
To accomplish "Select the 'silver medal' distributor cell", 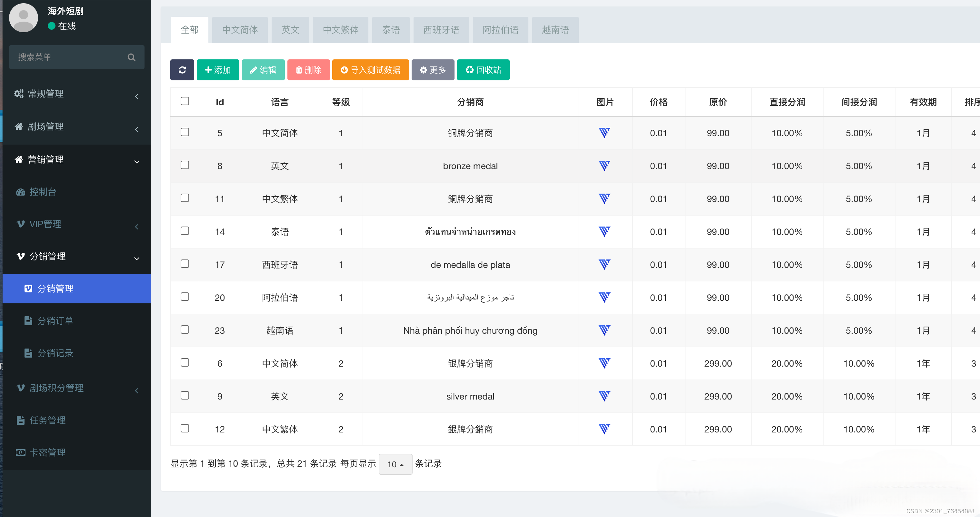I will tap(470, 396).
